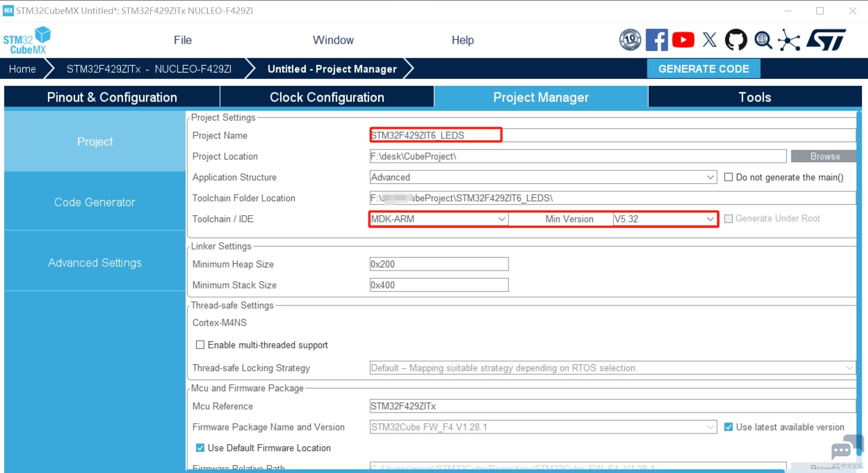Image resolution: width=868 pixels, height=473 pixels.
Task: Click the STM32CubeMX logo icon
Action: 27,40
